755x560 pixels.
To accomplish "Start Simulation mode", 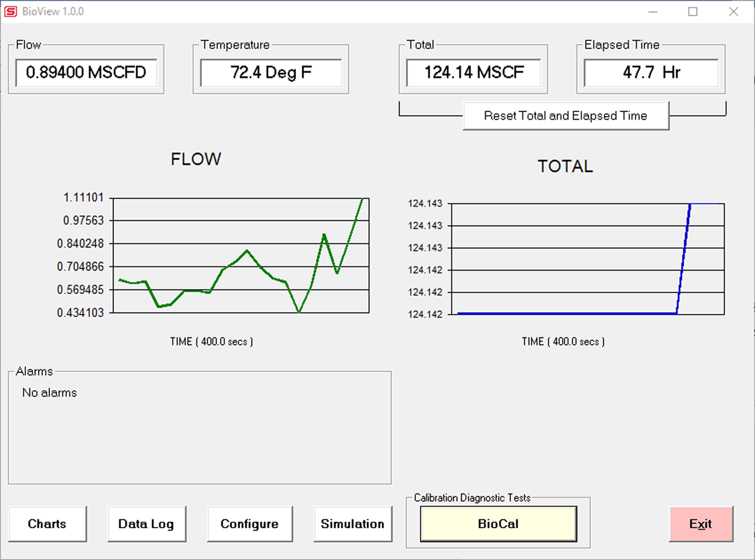I will (352, 524).
